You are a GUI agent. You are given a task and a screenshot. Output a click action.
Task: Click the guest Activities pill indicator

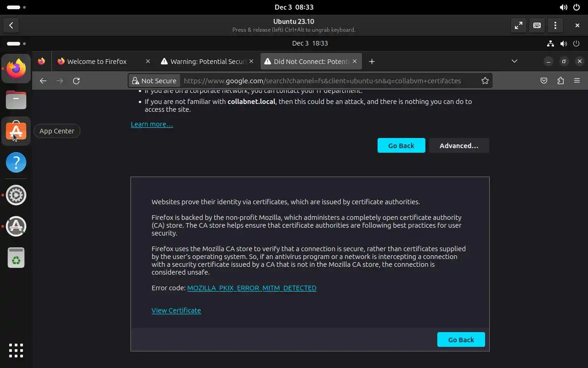tap(17, 44)
